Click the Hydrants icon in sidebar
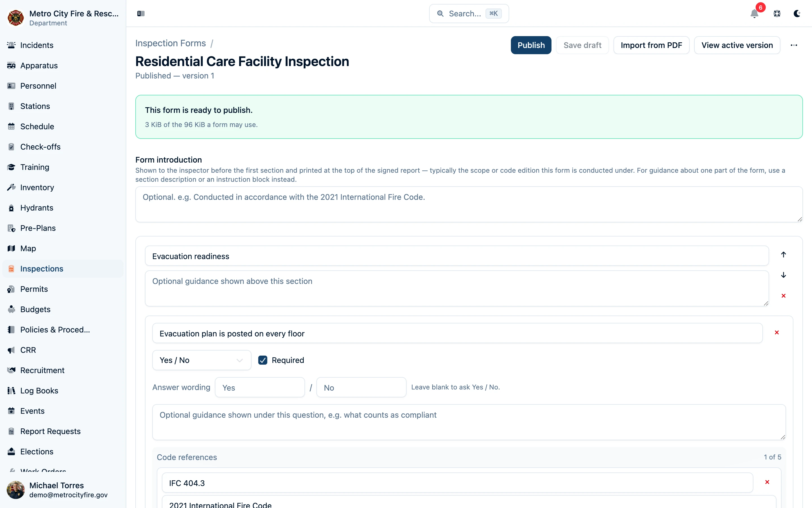This screenshot has height=508, width=812. click(11, 208)
